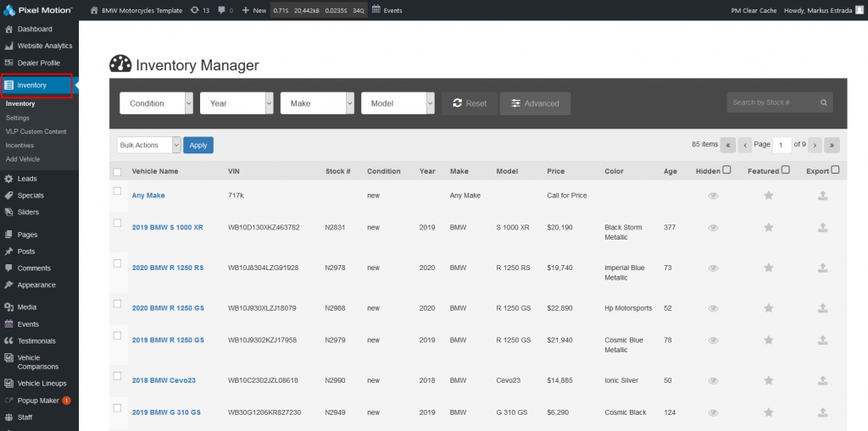Screen dimensions: 868x431
Task: Open the 2018 BMW Cevo23 link
Action: point(164,381)
